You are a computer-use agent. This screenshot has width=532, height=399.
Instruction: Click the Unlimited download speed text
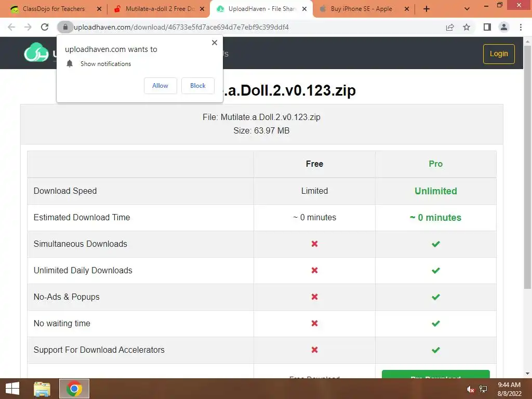point(436,191)
